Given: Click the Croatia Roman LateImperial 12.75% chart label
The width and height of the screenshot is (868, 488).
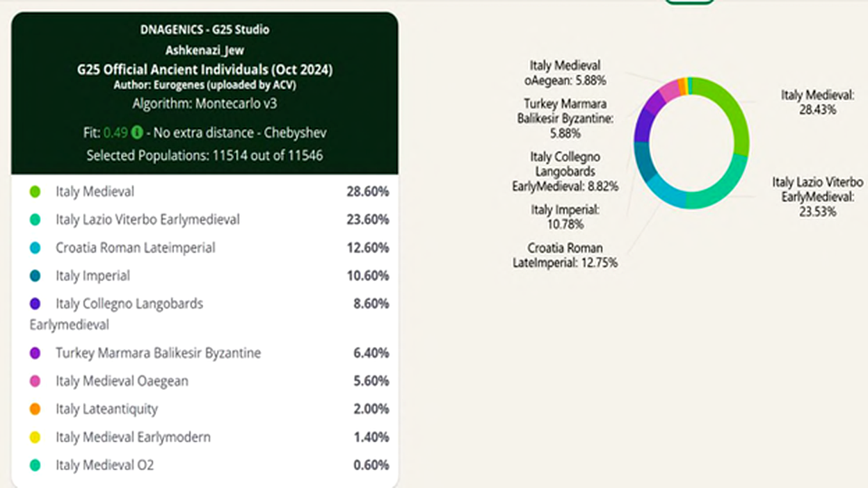Looking at the screenshot, I should pos(565,255).
